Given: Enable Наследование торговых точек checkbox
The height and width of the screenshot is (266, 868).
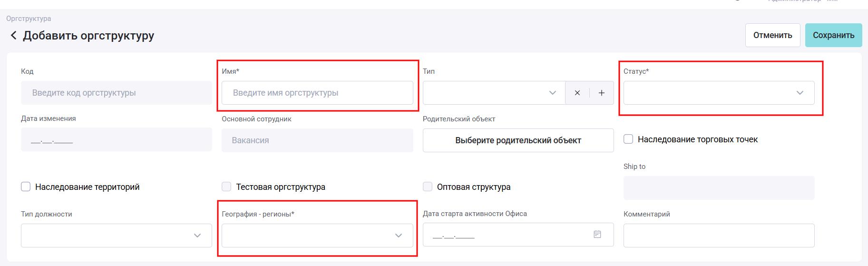Looking at the screenshot, I should click(x=628, y=139).
